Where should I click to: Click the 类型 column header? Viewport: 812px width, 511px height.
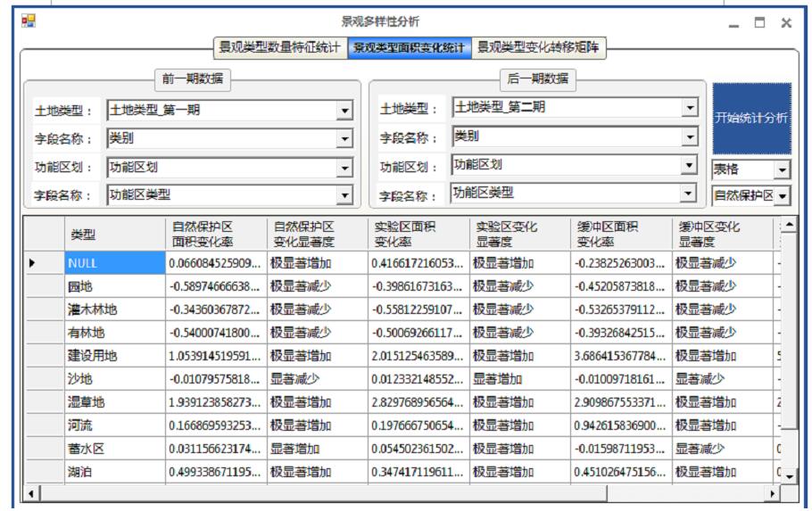(114, 235)
